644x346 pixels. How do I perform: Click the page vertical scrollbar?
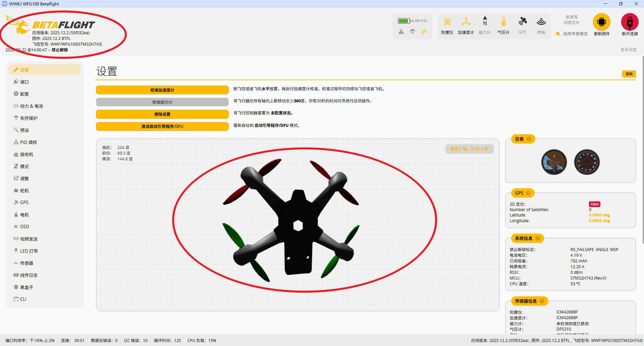[643, 150]
